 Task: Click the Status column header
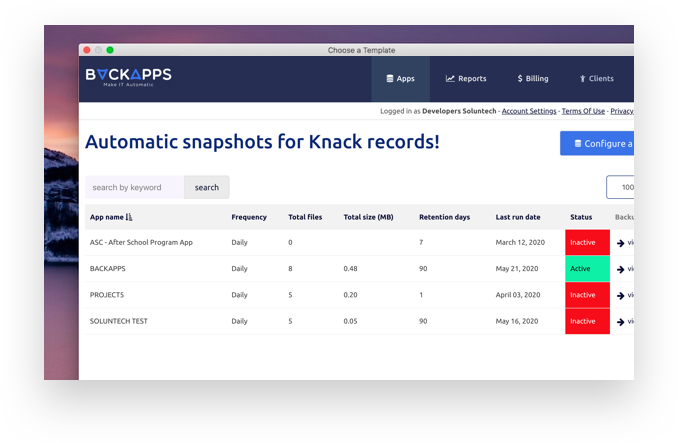(x=581, y=217)
